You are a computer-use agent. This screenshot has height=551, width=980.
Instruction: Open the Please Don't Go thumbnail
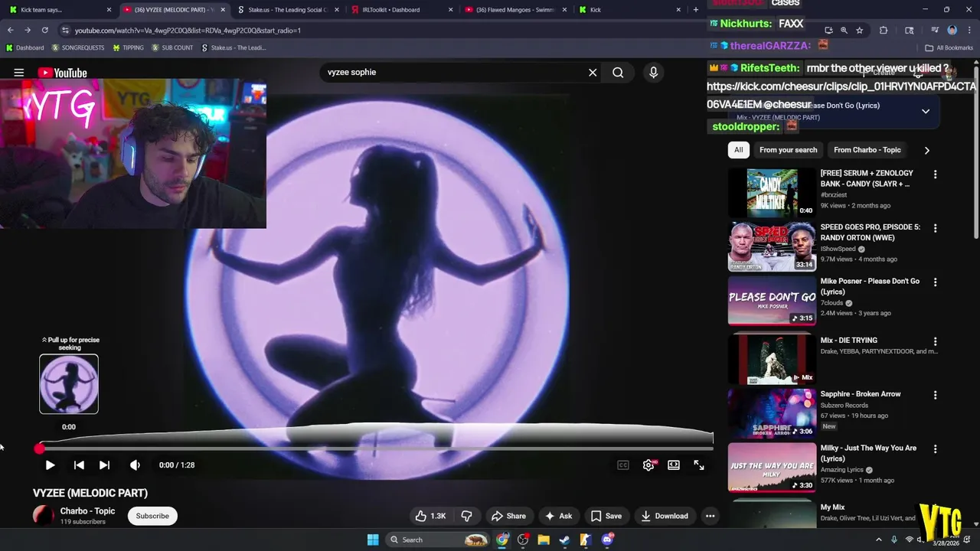point(772,301)
